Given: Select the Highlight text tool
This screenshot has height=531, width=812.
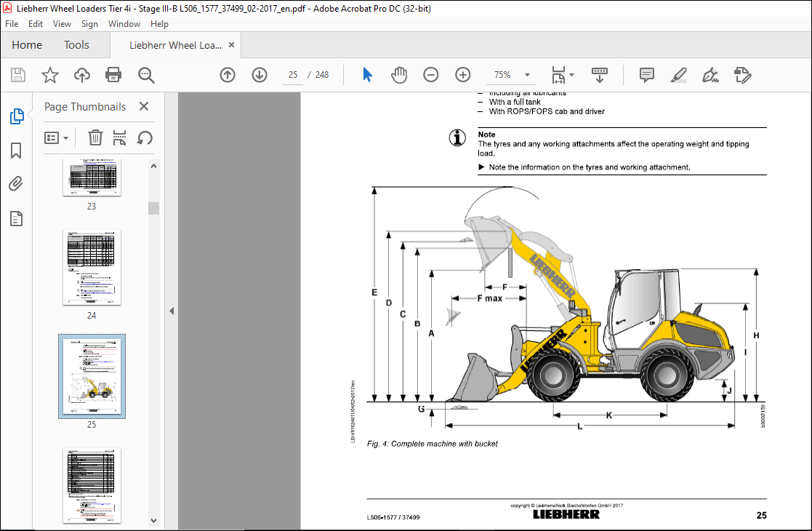Looking at the screenshot, I should [678, 75].
